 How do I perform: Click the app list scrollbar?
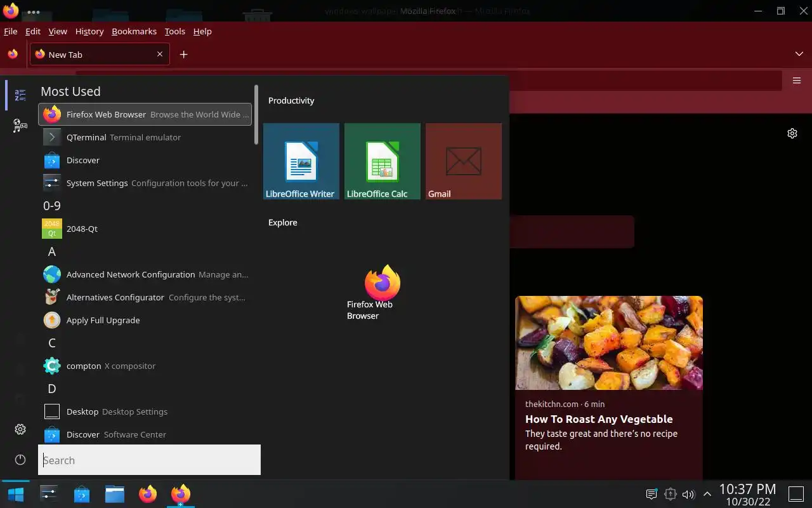(256, 114)
